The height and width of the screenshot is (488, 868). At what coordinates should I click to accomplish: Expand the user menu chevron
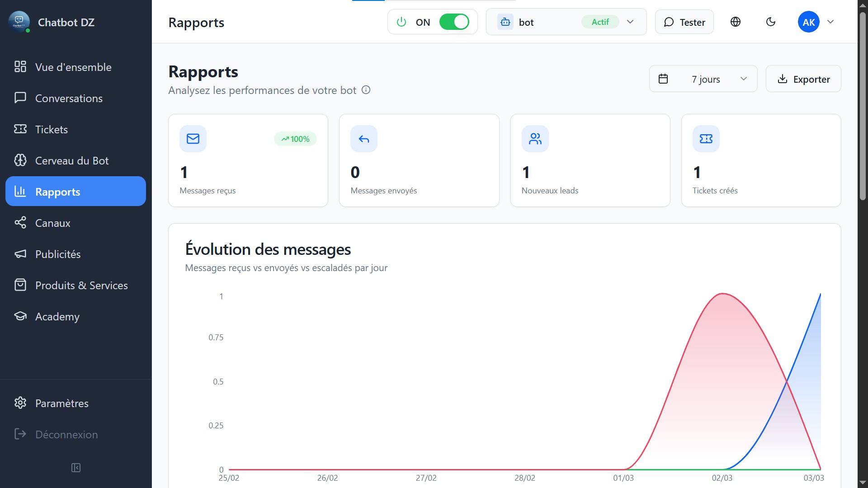point(830,22)
